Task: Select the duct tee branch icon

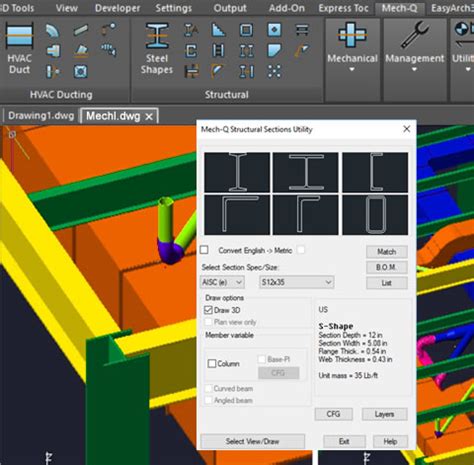Action: pos(53,51)
